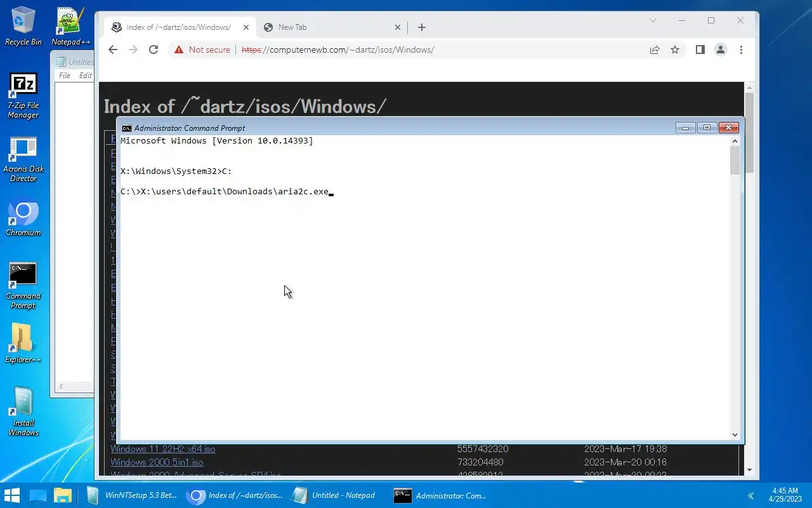Viewport: 812px width, 508px height.
Task: Open the Edit menu in Notepad
Action: (x=86, y=75)
